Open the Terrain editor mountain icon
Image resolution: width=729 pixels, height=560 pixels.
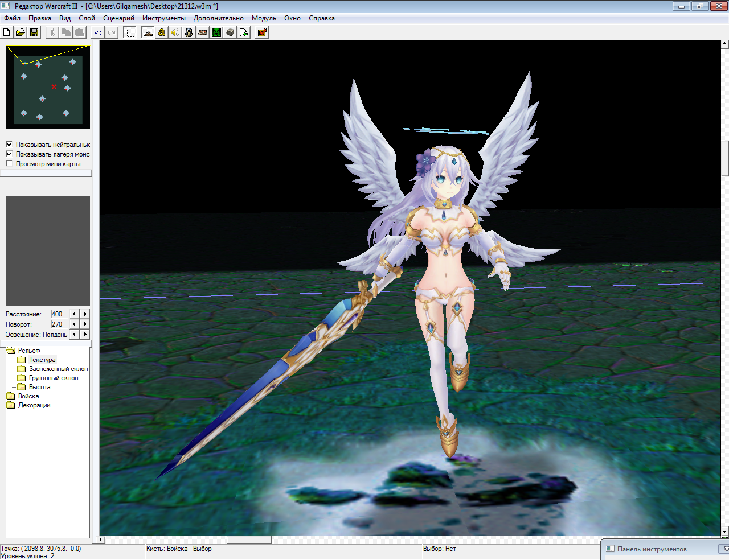(148, 32)
